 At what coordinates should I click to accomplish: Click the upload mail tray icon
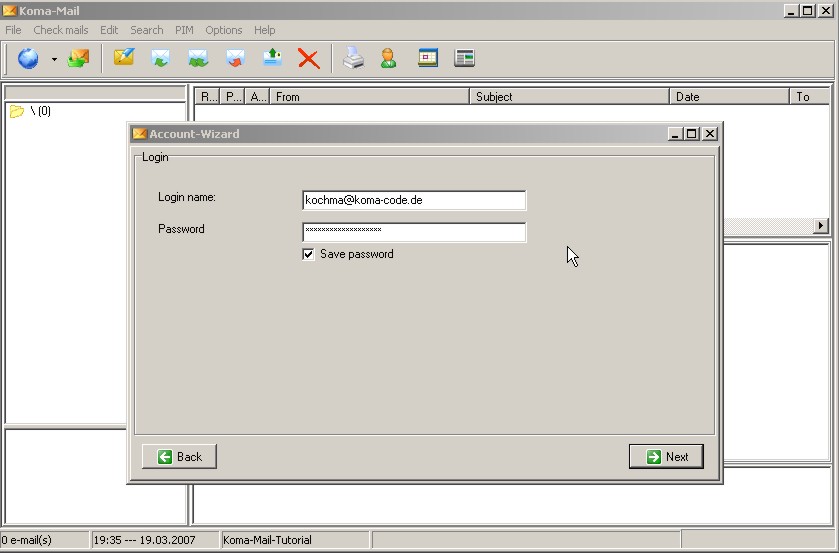click(x=272, y=57)
